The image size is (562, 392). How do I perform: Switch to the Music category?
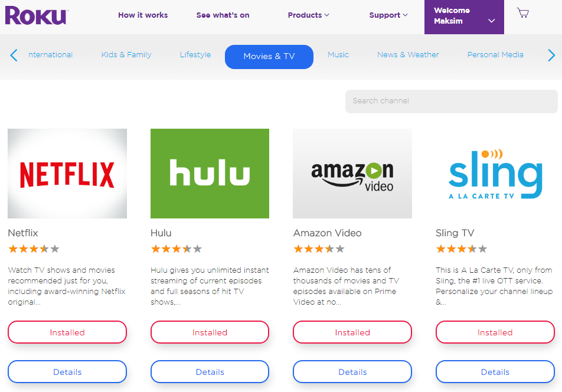point(338,55)
